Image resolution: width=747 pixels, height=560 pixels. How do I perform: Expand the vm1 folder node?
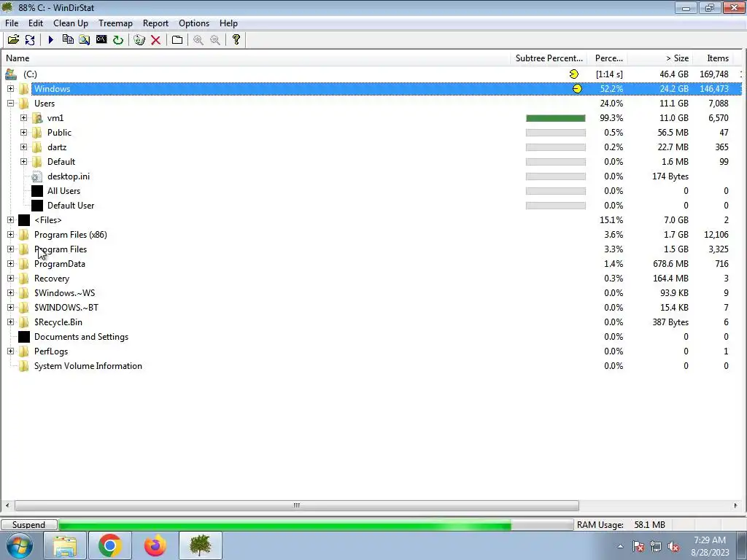pyautogui.click(x=24, y=118)
